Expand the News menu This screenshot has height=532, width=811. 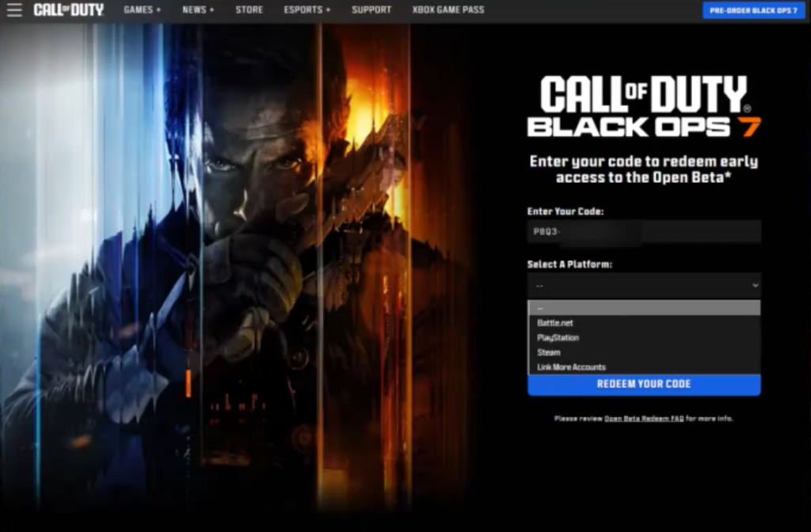(198, 10)
